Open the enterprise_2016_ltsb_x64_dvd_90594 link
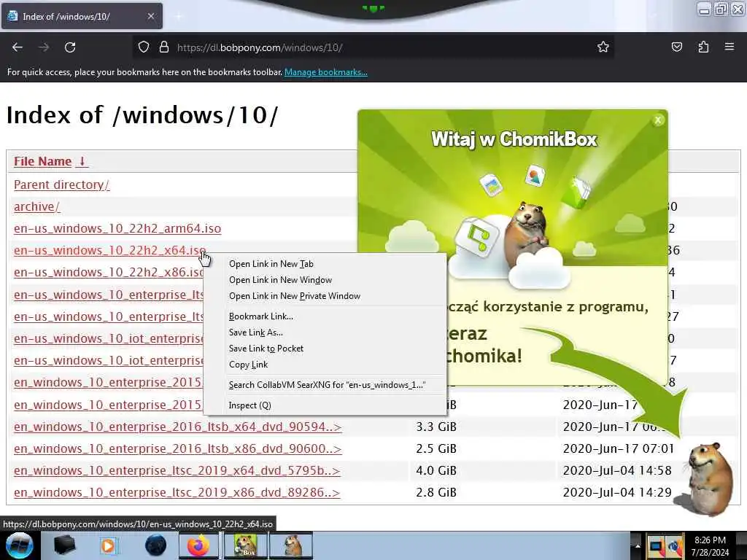The image size is (747, 560). pos(177,427)
